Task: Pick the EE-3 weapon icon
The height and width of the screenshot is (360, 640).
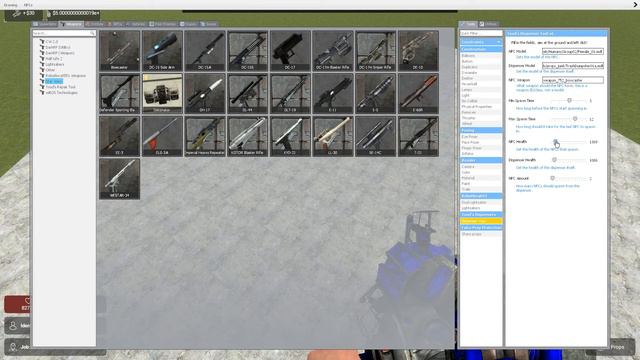Action: 120,136
